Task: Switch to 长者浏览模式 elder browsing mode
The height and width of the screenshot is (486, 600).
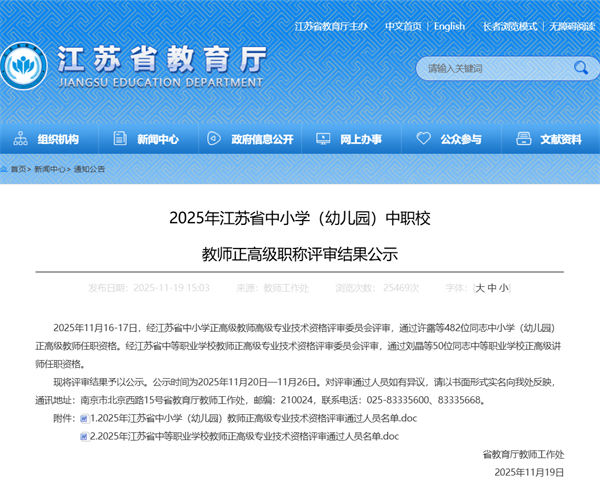Action: click(x=509, y=26)
